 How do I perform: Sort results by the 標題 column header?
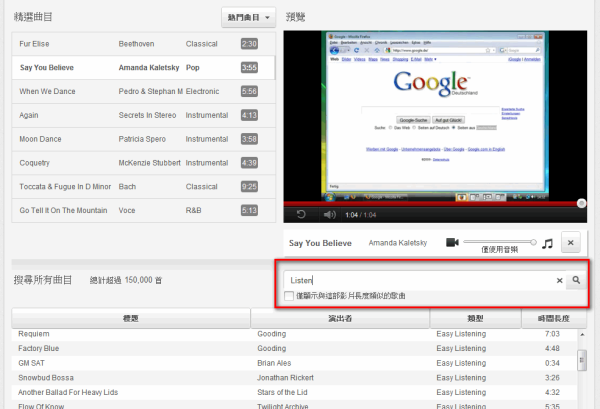coord(131,318)
